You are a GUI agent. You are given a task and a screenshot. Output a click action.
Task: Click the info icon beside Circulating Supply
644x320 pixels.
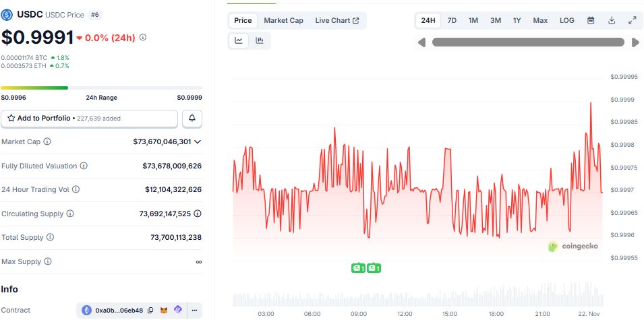[x=70, y=214]
